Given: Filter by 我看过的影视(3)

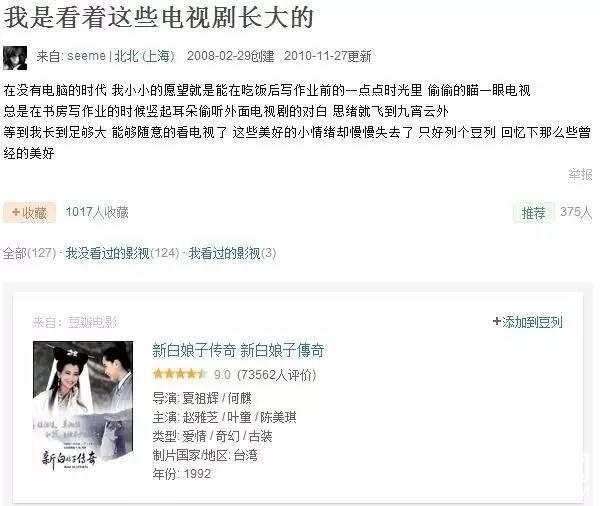Looking at the screenshot, I should (x=232, y=253).
